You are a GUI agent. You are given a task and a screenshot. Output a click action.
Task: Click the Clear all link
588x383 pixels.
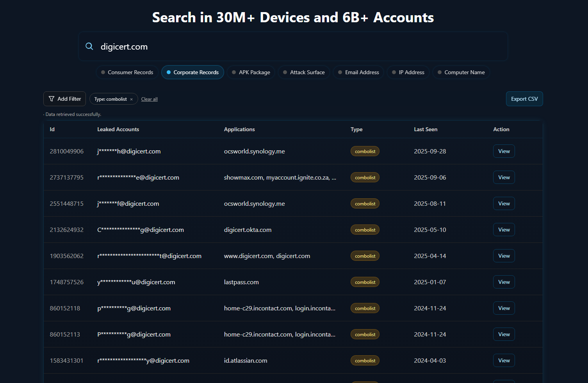149,100
